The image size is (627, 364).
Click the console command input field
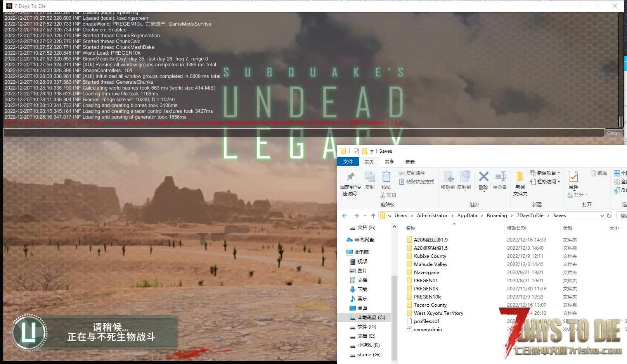303,133
